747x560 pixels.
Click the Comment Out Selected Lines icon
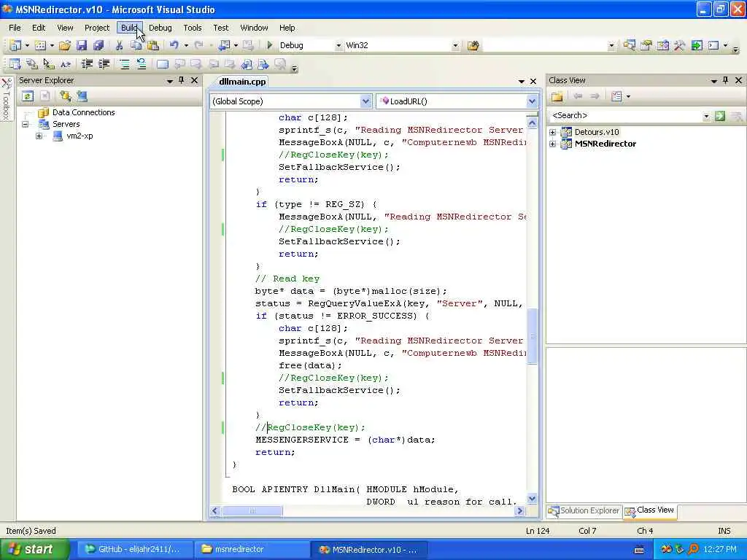(124, 64)
